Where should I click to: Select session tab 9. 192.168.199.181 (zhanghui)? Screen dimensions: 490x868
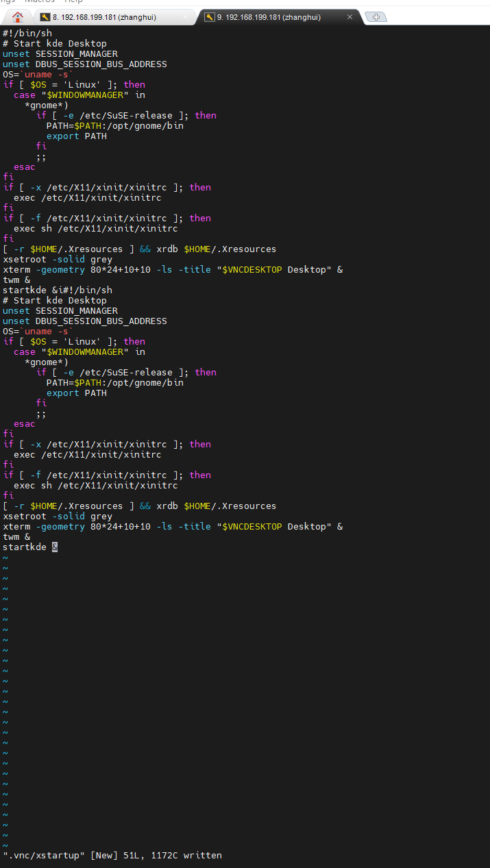(278, 17)
